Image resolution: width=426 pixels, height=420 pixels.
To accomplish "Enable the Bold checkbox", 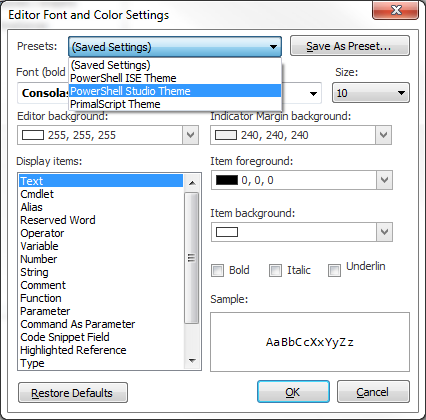I will coord(218,270).
